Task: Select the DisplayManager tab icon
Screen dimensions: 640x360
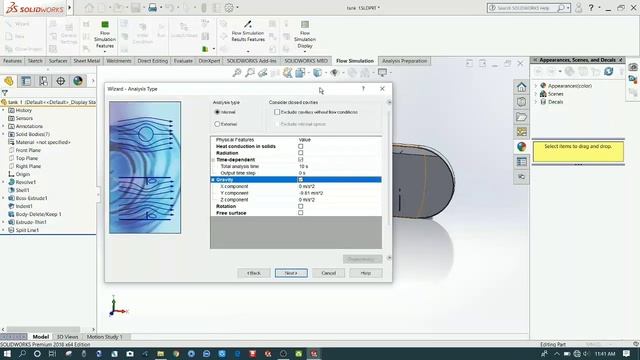Action: [x=78, y=81]
